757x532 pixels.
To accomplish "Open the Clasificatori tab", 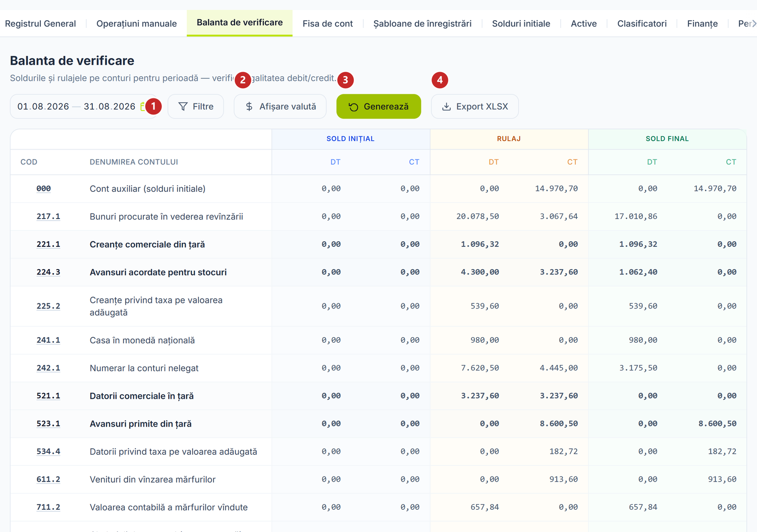I will 642,24.
